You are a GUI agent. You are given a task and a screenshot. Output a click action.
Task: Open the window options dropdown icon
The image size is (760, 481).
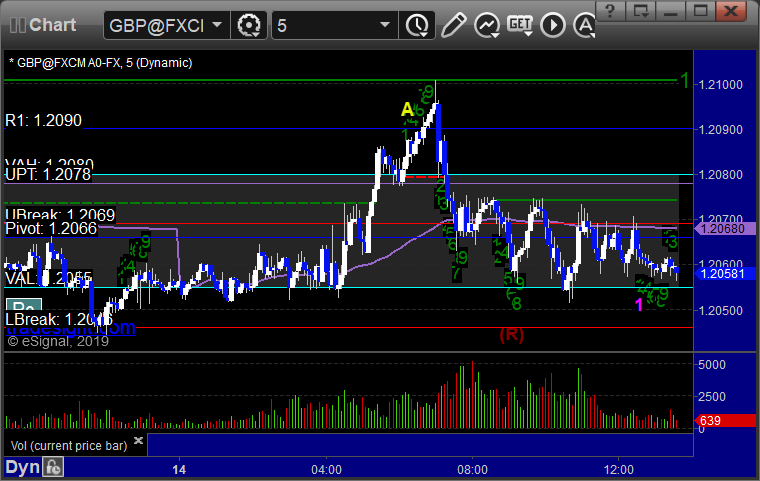640,11
